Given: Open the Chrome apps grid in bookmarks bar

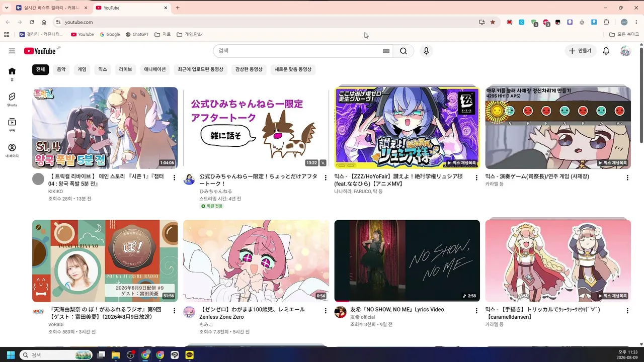Looking at the screenshot, I should pyautogui.click(x=7, y=35).
